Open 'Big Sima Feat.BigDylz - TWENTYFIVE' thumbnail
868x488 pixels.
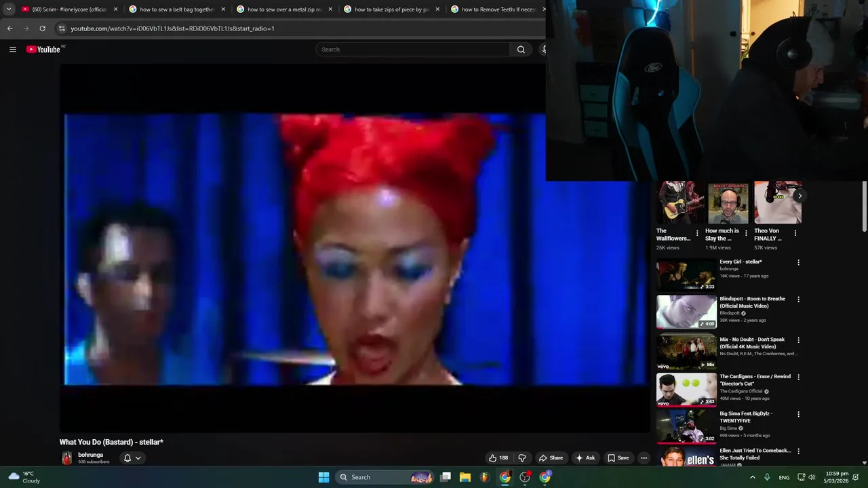[686, 426]
